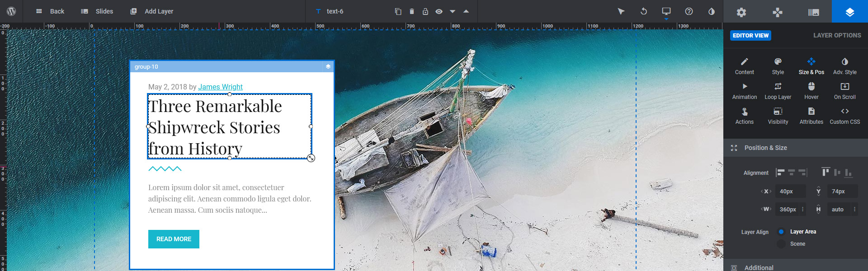This screenshot has width=868, height=271.
Task: Toggle the editor contrast half-circle icon
Action: pyautogui.click(x=712, y=11)
